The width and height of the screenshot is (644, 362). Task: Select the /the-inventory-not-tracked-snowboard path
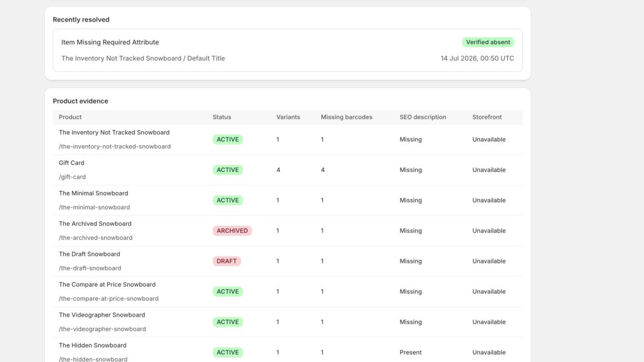(115, 146)
